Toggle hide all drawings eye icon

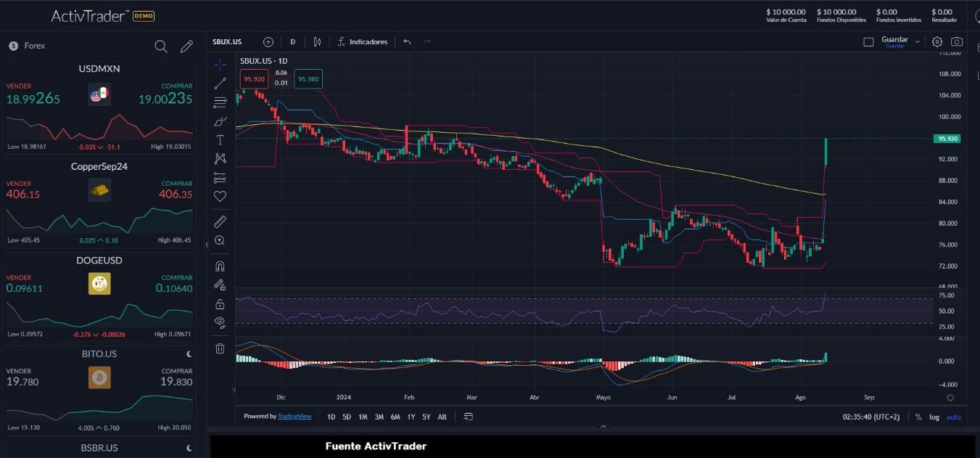click(221, 322)
